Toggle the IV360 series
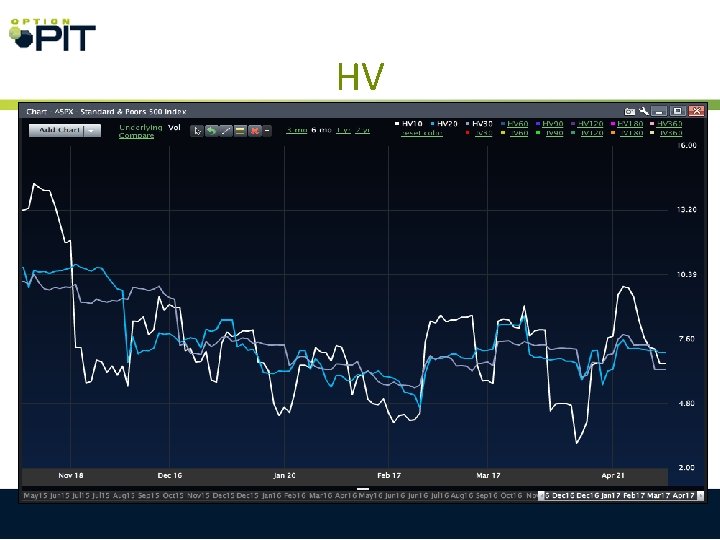Image resolution: width=720 pixels, height=540 pixels. tap(670, 133)
